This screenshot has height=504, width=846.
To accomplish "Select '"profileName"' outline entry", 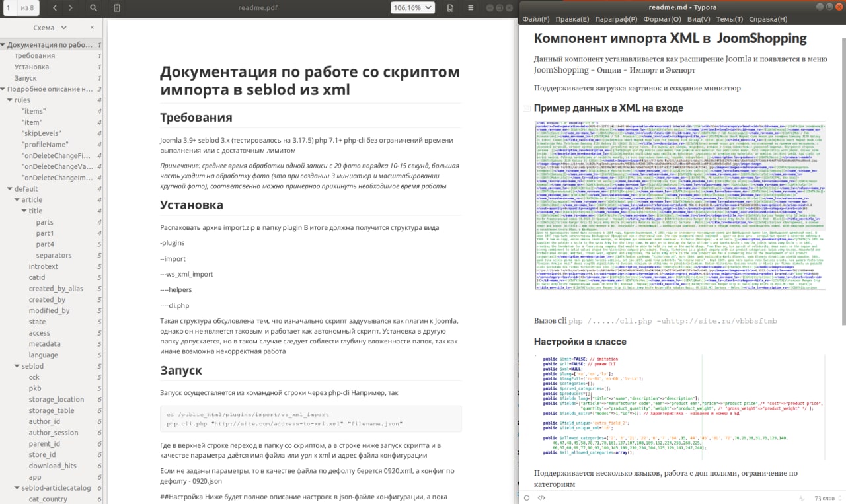I will (45, 145).
